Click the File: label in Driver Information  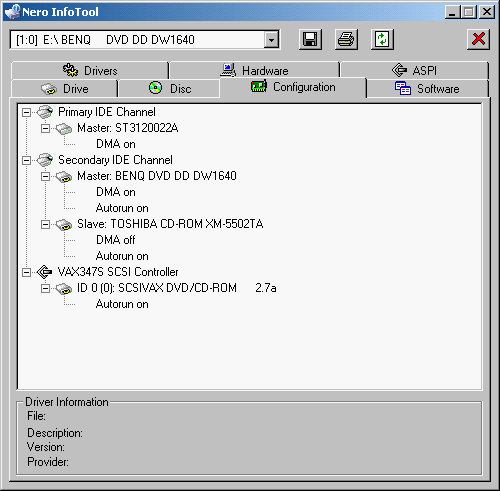(x=37, y=416)
